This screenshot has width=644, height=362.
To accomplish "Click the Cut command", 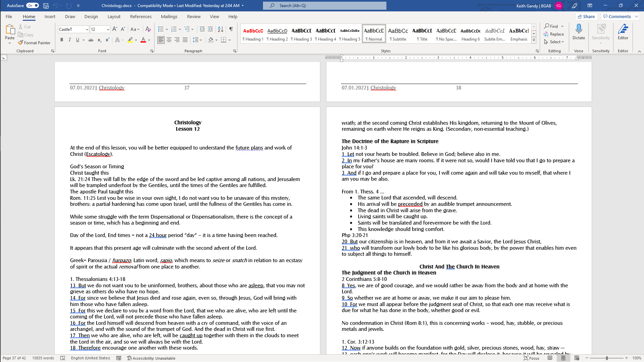I will pyautogui.click(x=25, y=26).
